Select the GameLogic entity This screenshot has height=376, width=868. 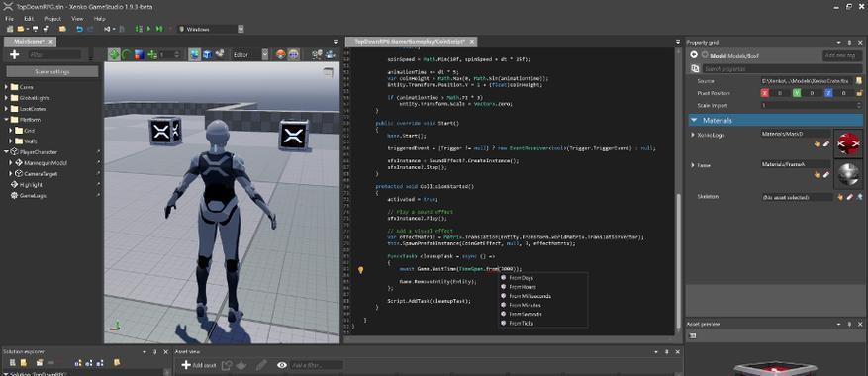point(33,196)
